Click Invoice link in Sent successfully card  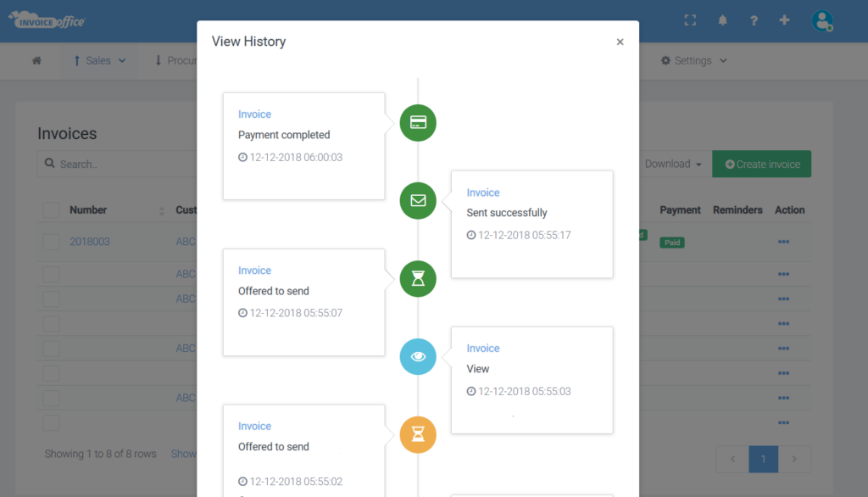[483, 193]
